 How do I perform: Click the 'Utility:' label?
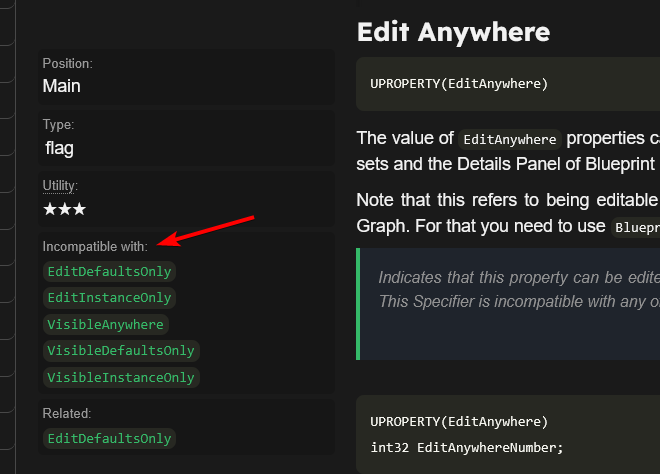point(60,186)
